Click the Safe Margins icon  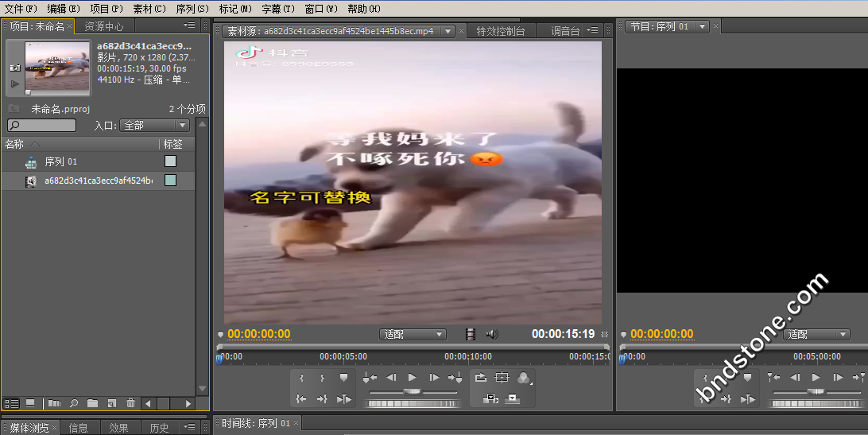pyautogui.click(x=502, y=378)
